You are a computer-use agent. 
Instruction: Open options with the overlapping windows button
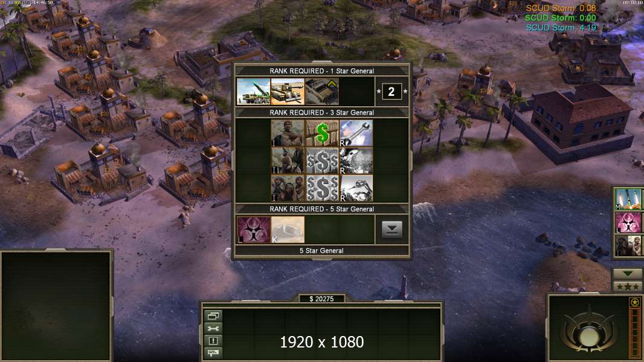coord(213,316)
